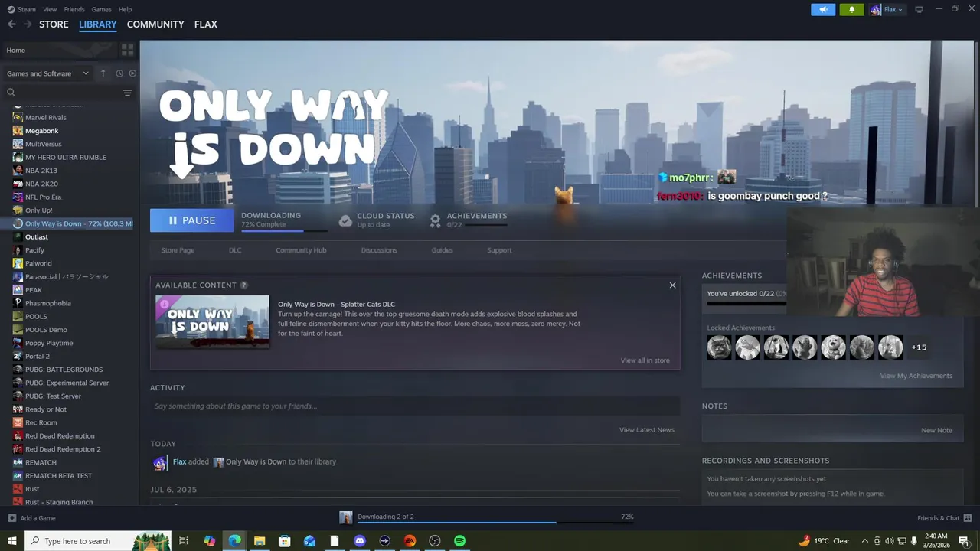Switch to the COMMUNITY tab
The height and width of the screenshot is (551, 980).
(155, 24)
